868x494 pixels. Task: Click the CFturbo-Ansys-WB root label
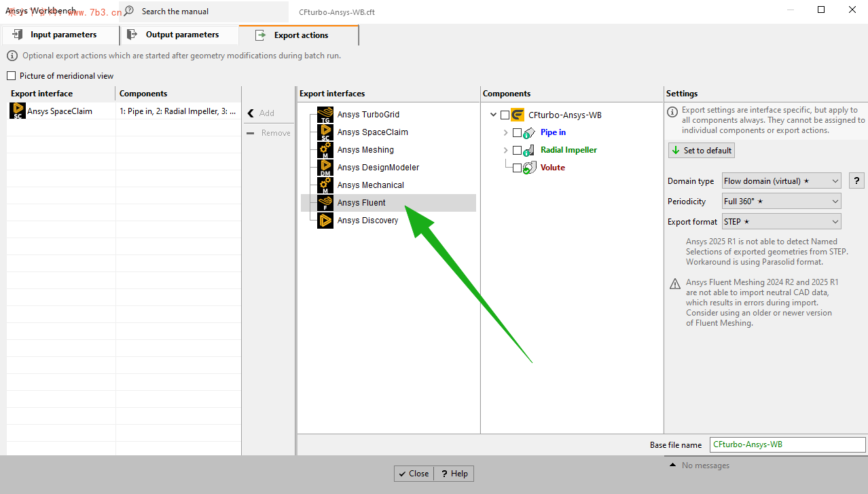click(x=565, y=115)
